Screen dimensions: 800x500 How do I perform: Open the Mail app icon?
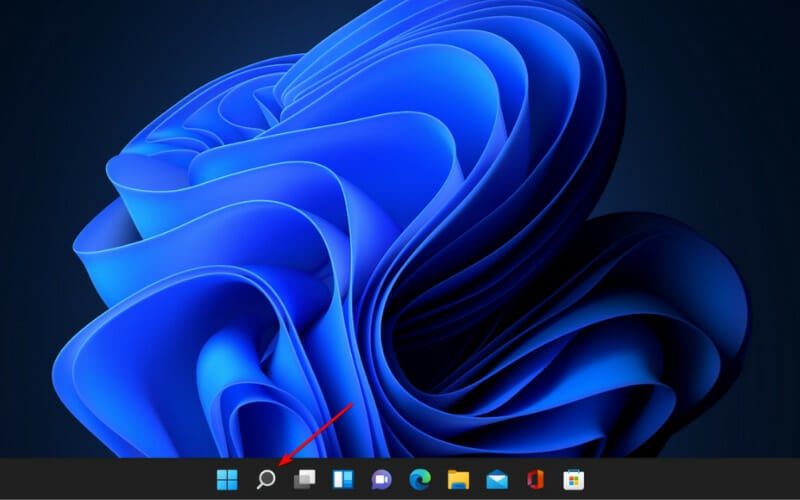click(497, 480)
